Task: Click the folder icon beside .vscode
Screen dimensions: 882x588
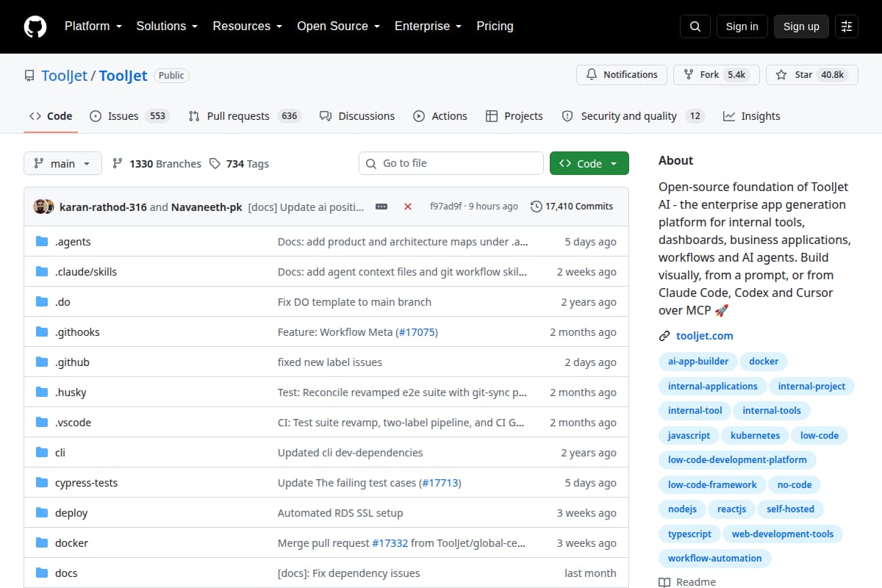Action: 42,423
